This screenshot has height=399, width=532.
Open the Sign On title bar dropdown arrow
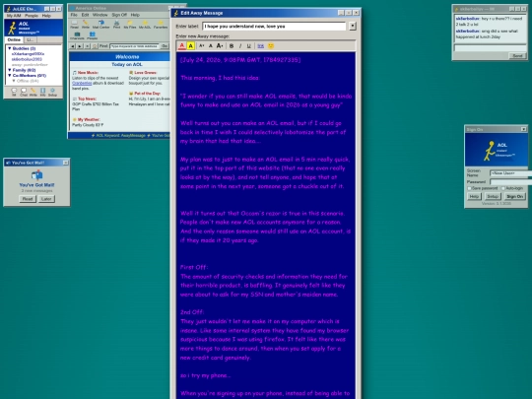tap(523, 129)
